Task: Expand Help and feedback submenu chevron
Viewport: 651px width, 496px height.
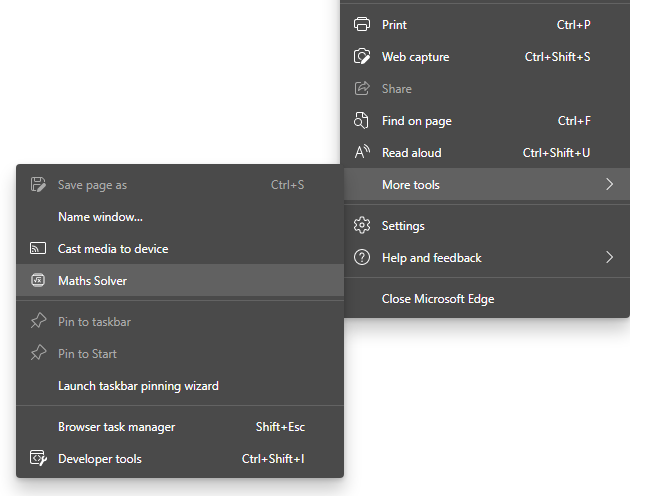Action: 609,258
